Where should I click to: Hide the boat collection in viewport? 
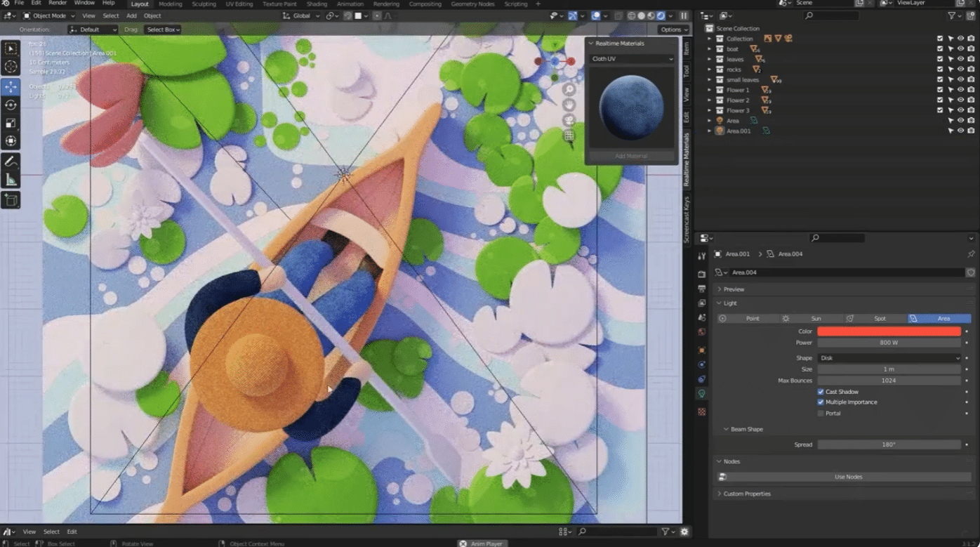pyautogui.click(x=960, y=49)
